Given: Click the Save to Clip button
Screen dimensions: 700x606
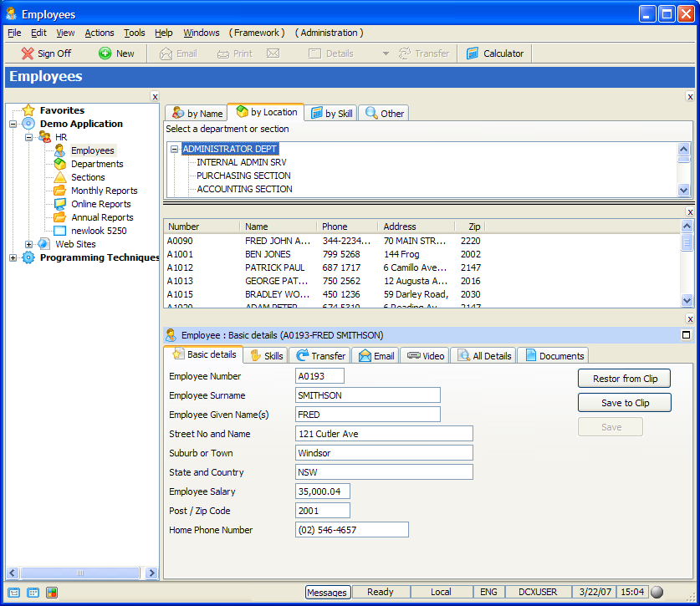Looking at the screenshot, I should [x=624, y=403].
